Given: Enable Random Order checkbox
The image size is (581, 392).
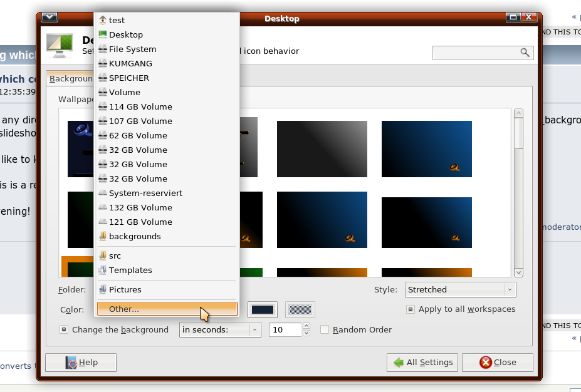Looking at the screenshot, I should point(325,330).
